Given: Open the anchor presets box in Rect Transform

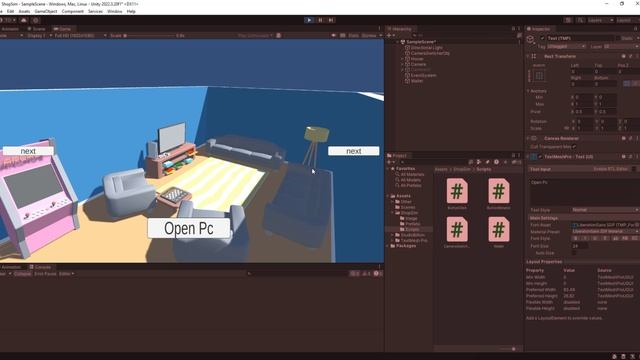Looking at the screenshot, I should [x=539, y=76].
